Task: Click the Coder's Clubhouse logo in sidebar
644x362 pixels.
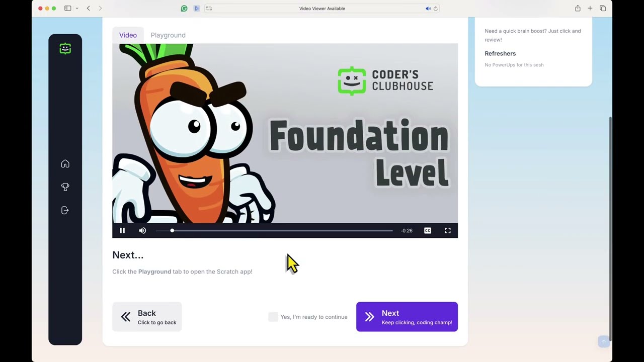Action: pos(65,48)
